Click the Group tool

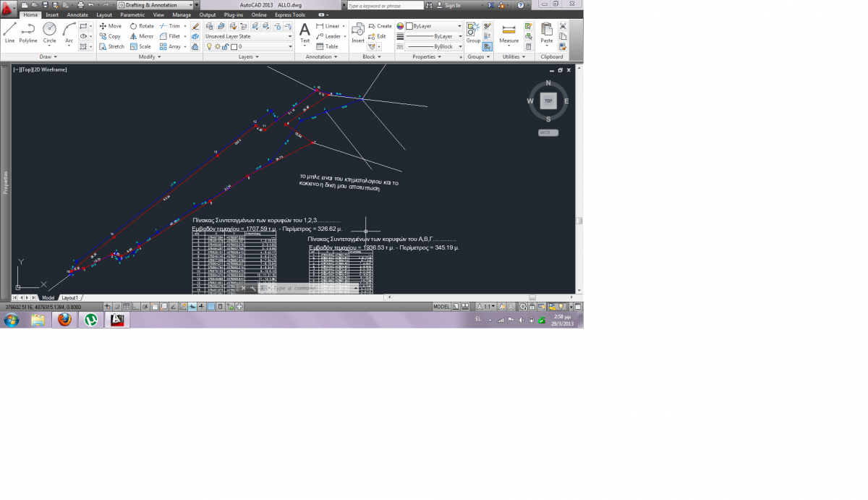click(473, 33)
